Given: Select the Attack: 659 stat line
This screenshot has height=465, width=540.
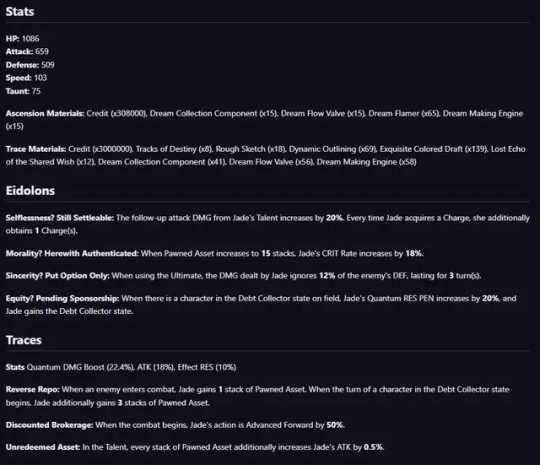Looking at the screenshot, I should pyautogui.click(x=27, y=52).
